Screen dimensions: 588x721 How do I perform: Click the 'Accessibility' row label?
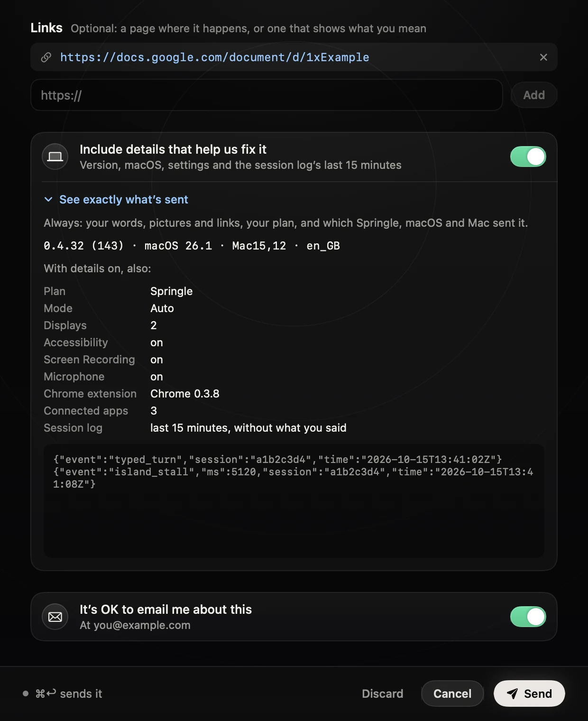click(x=76, y=342)
